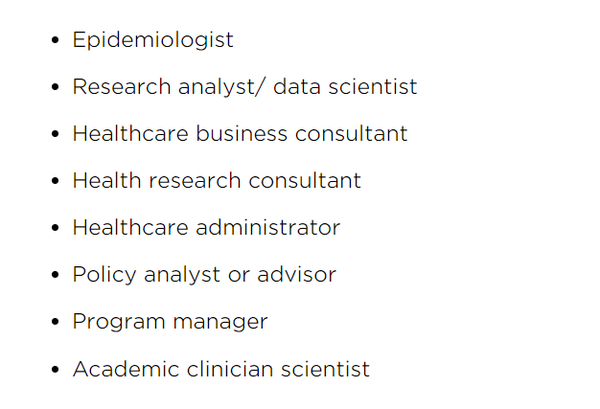Click bullet marker for Healthcare administrator
Image resolution: width=600 pixels, height=409 pixels.
pos(55,228)
